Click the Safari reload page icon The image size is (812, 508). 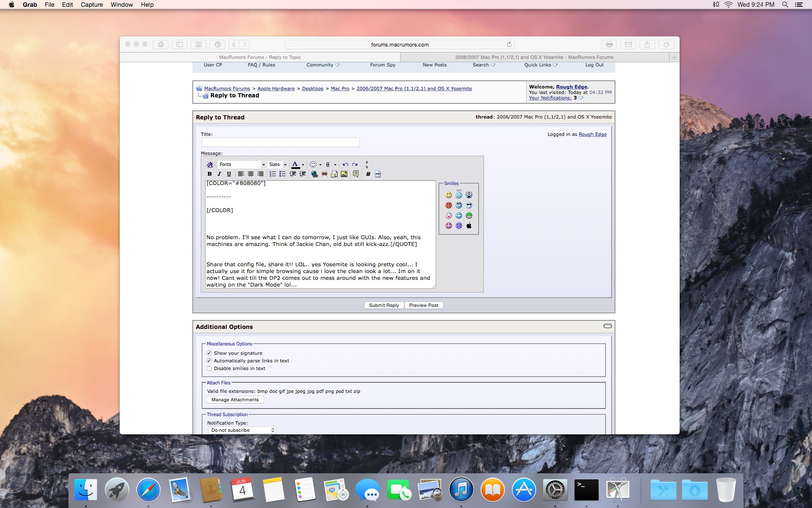click(509, 44)
